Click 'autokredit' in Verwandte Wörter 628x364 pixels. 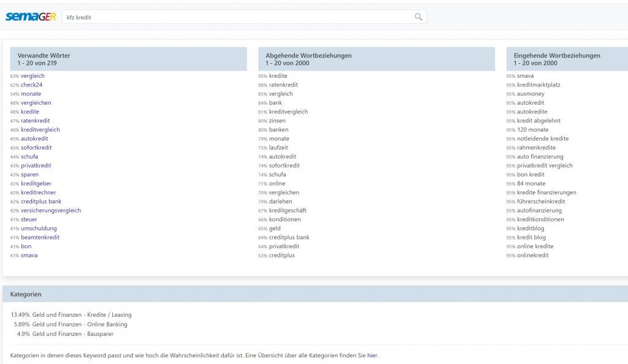point(34,138)
